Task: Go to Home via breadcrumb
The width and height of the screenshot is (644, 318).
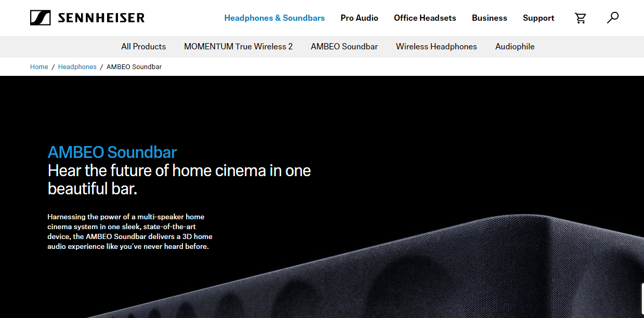Action: click(39, 67)
